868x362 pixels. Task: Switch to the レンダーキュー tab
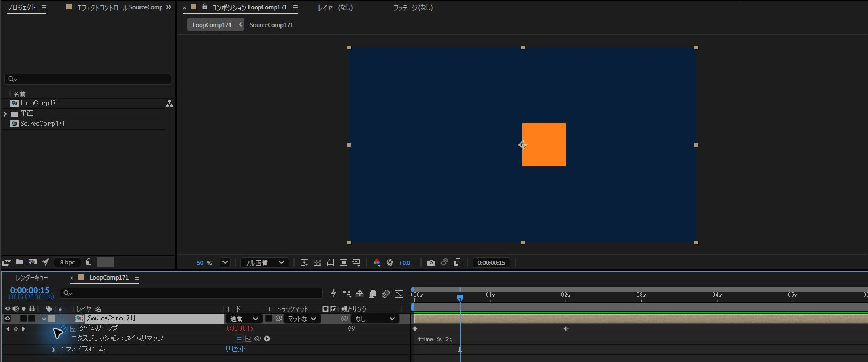(x=32, y=277)
